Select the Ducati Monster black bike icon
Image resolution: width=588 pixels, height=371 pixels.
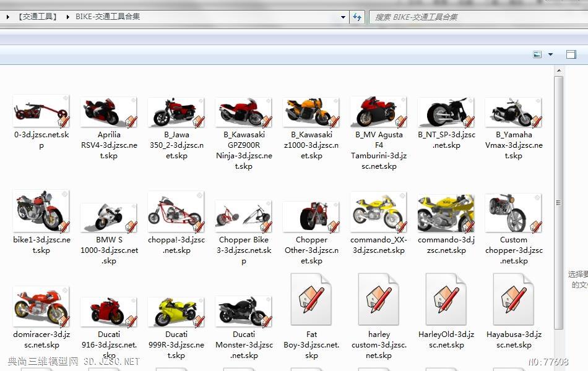coord(244,311)
